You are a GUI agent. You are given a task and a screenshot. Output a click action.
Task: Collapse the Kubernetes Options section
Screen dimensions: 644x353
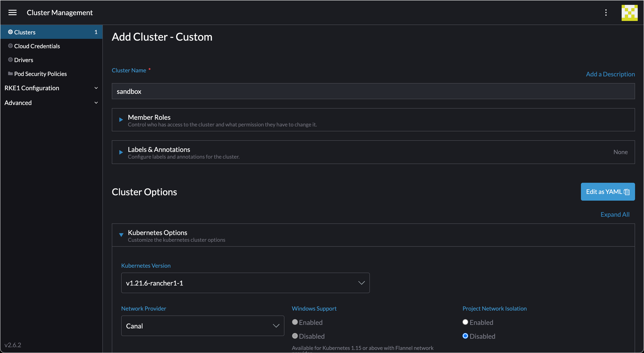(121, 235)
